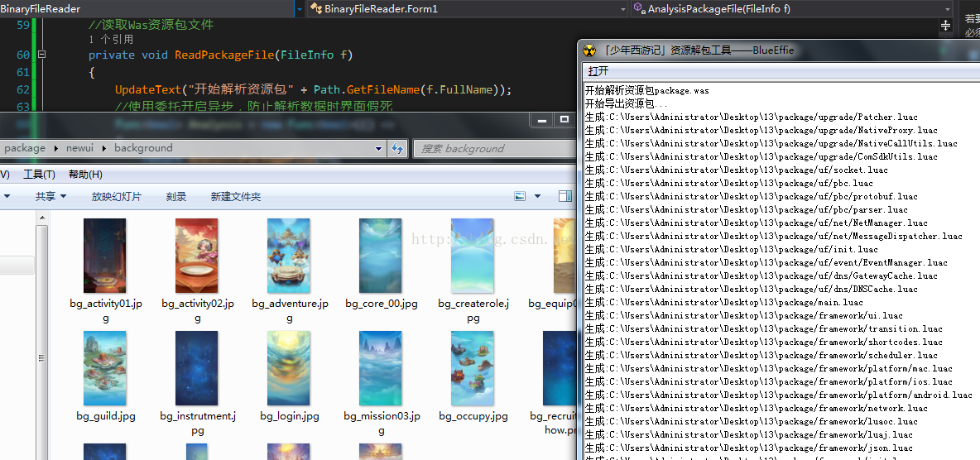Click the DNSCache.luac log line
This screenshot has width=980, height=460.
coord(752,289)
